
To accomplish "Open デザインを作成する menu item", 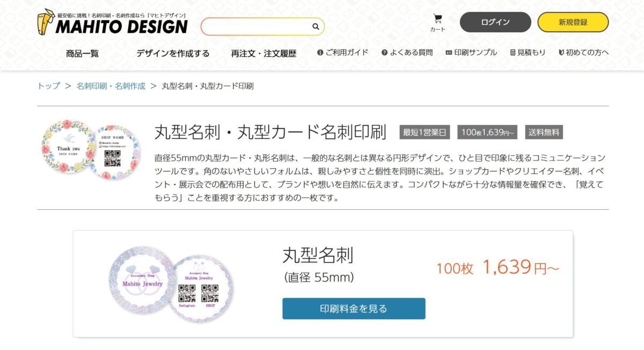I will [x=173, y=53].
